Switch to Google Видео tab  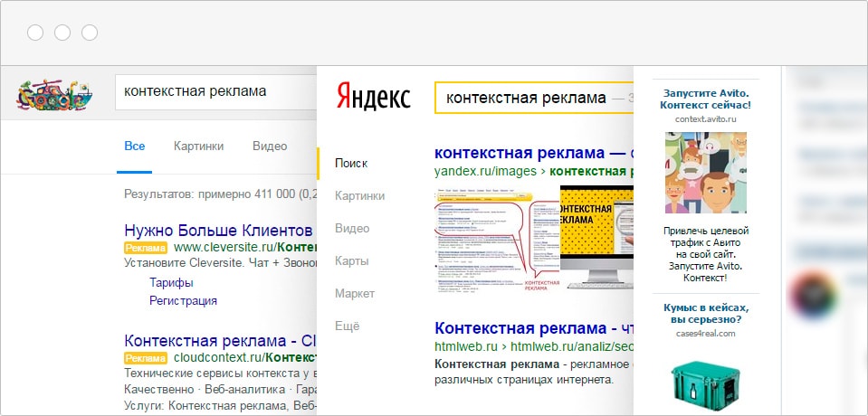270,146
